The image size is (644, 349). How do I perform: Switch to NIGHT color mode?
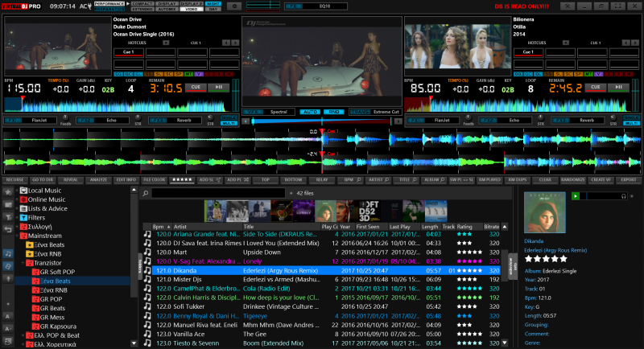[213, 4]
